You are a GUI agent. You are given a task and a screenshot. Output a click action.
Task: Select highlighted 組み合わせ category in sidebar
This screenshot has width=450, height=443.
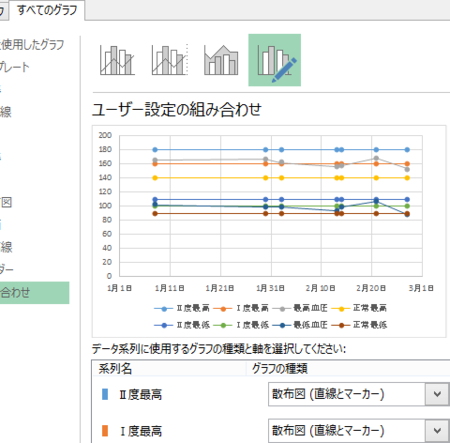(35, 293)
